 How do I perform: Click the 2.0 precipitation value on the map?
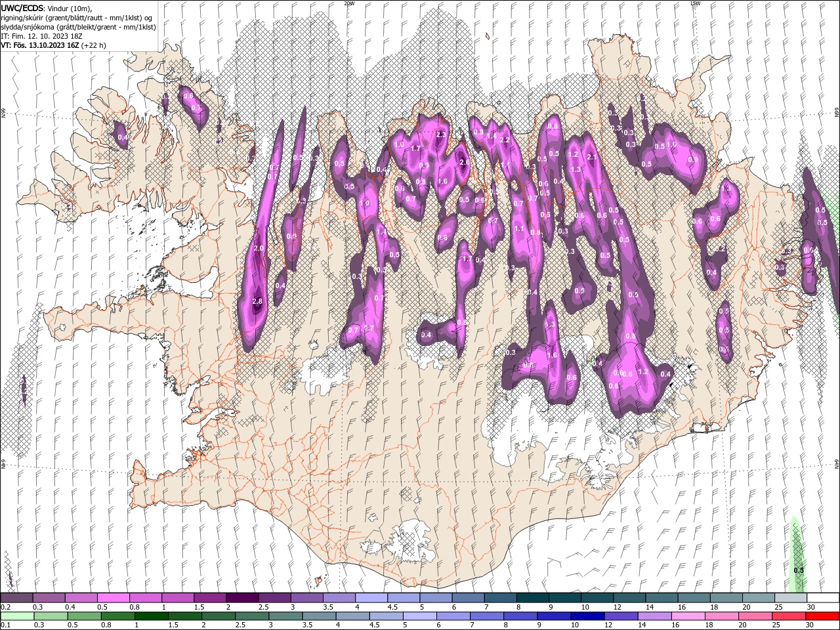tap(259, 249)
